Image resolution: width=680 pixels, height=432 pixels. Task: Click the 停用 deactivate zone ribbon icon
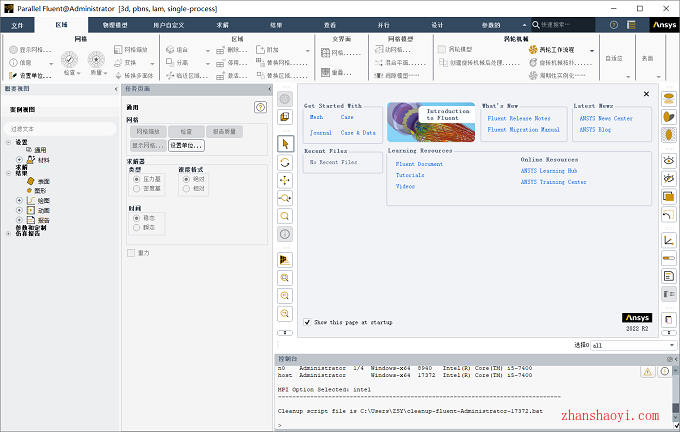[220, 63]
